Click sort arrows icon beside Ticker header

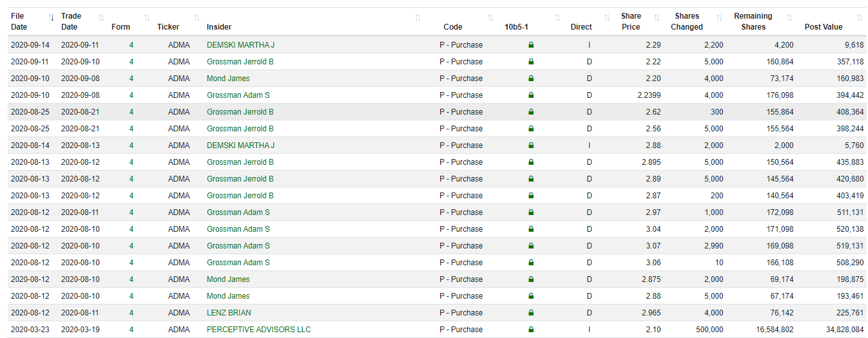(197, 17)
